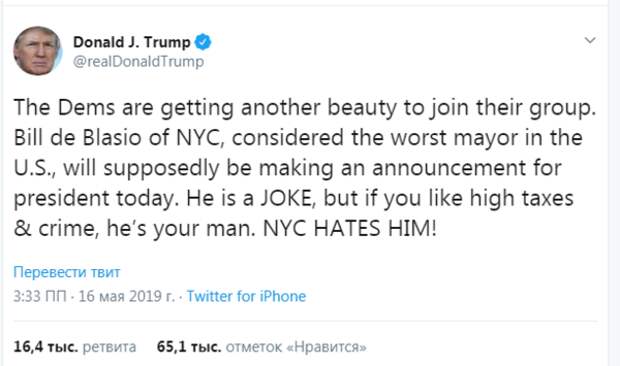Click the tweet's first line about Dems
Image resolution: width=620 pixels, height=366 pixels.
tap(304, 108)
